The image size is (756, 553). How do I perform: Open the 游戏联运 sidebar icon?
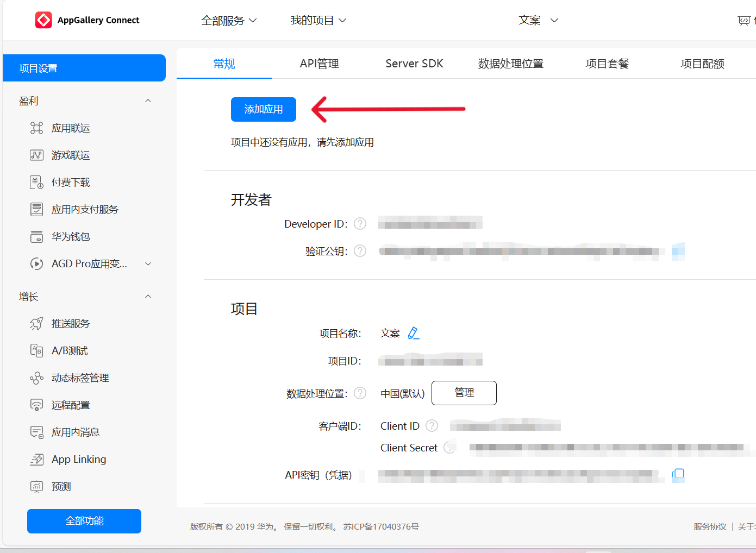(36, 155)
